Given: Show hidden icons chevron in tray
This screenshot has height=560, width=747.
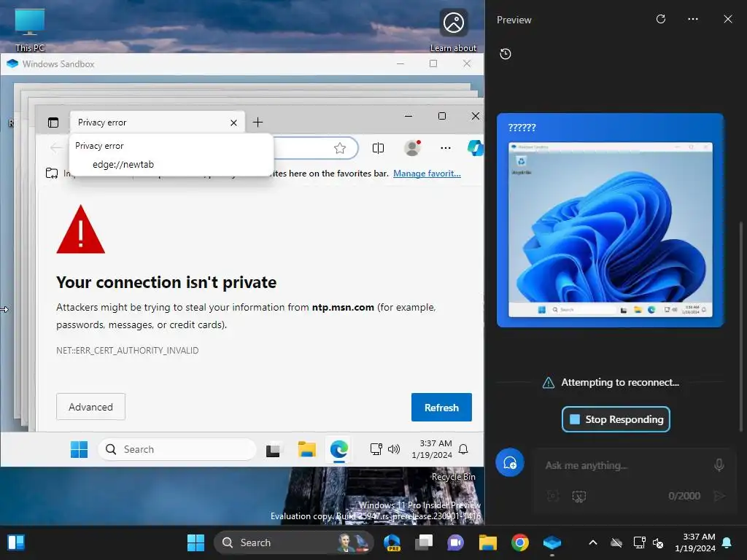Looking at the screenshot, I should tap(593, 542).
